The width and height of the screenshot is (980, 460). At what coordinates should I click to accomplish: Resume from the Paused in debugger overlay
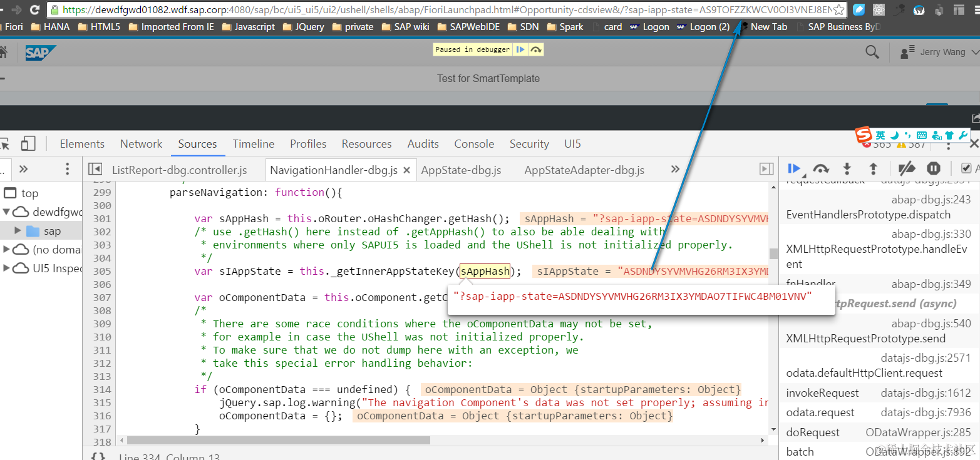520,49
